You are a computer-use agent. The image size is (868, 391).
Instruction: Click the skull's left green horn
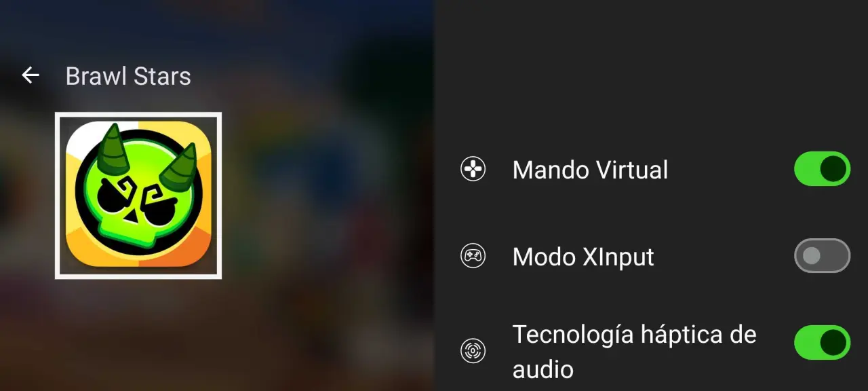[x=112, y=149]
